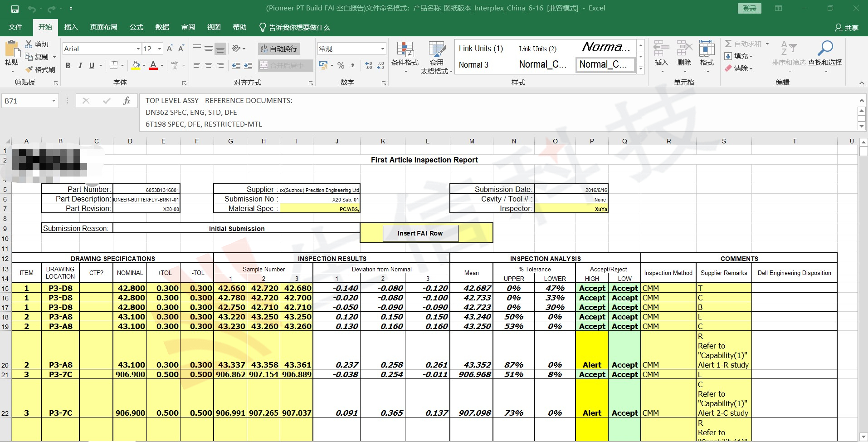Apply red font color A swatch
The height and width of the screenshot is (442, 868).
click(153, 65)
